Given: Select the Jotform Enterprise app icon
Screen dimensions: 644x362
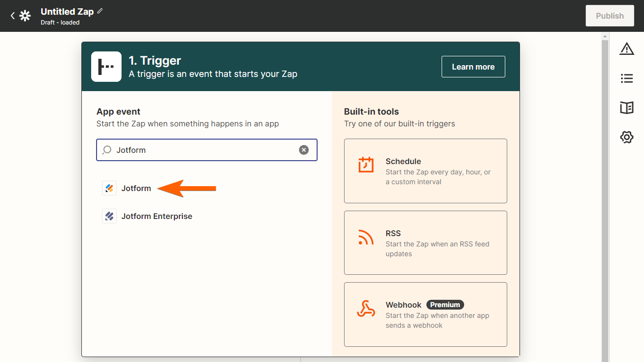Looking at the screenshot, I should tap(109, 216).
